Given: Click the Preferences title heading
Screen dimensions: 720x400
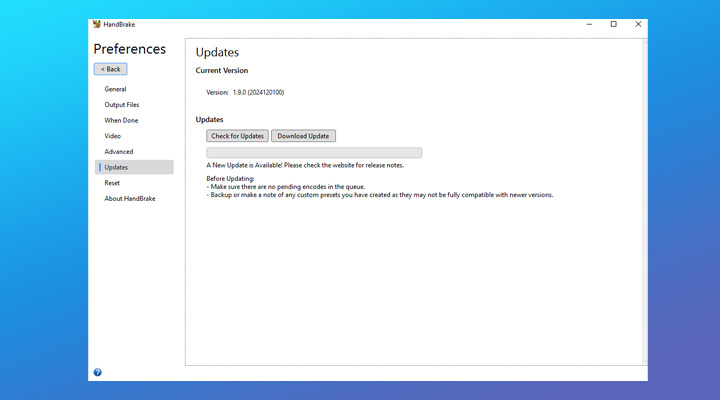Looking at the screenshot, I should (x=129, y=49).
